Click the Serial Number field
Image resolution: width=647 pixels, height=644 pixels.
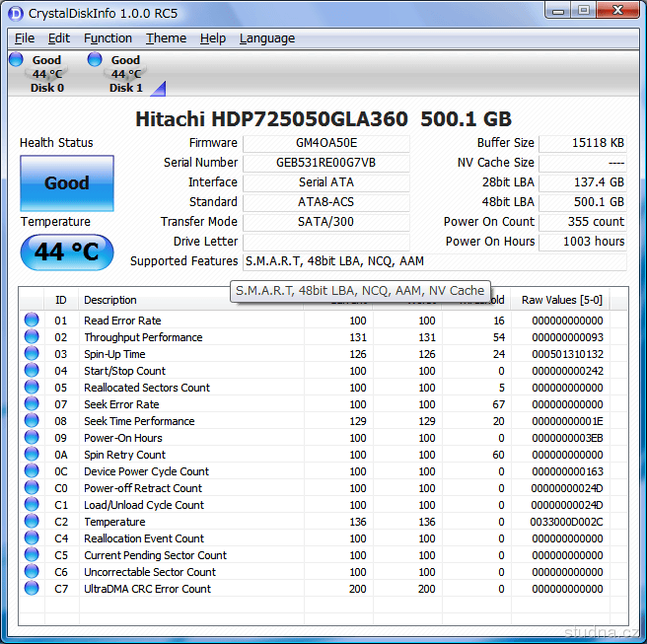click(325, 163)
